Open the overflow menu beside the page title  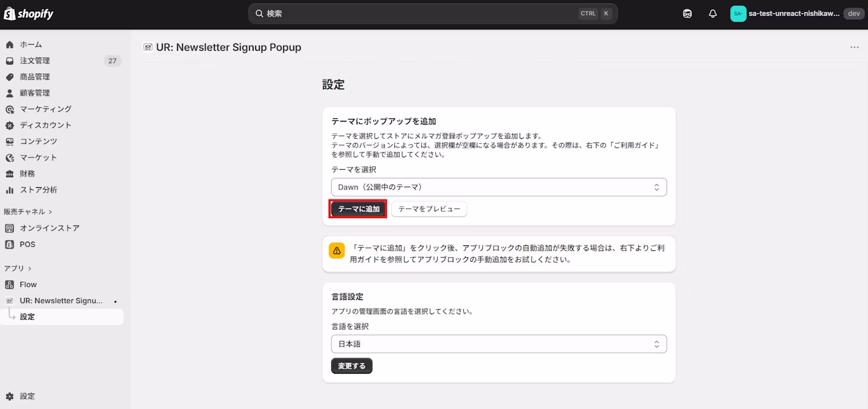pos(853,46)
